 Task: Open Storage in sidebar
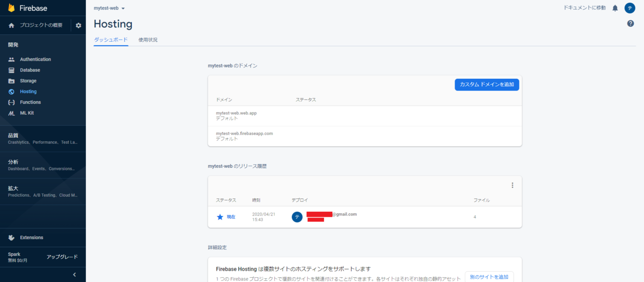point(28,81)
